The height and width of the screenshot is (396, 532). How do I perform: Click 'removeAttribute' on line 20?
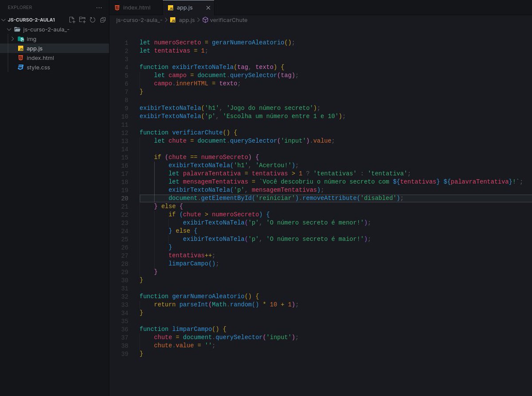click(330, 198)
